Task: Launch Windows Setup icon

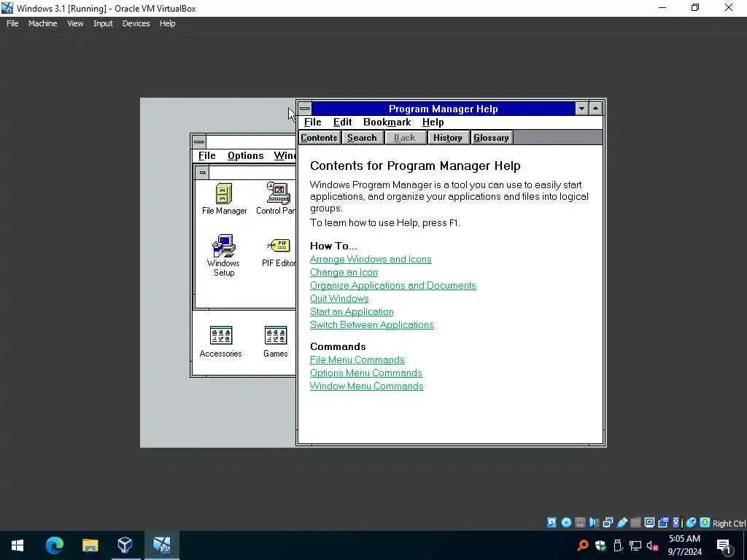Action: click(223, 255)
